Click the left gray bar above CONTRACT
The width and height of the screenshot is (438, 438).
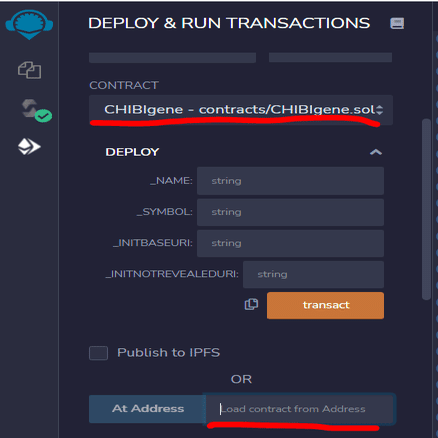click(172, 57)
